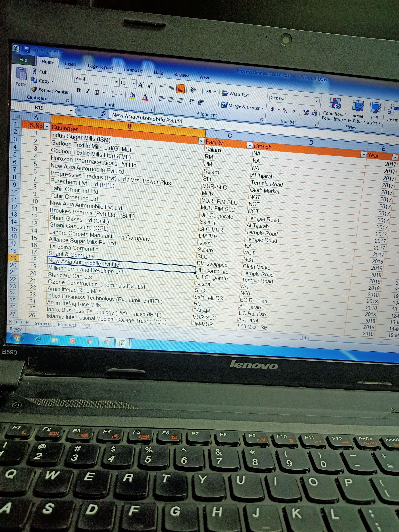
Task: Apply Comma Style icon
Action: pos(294,111)
